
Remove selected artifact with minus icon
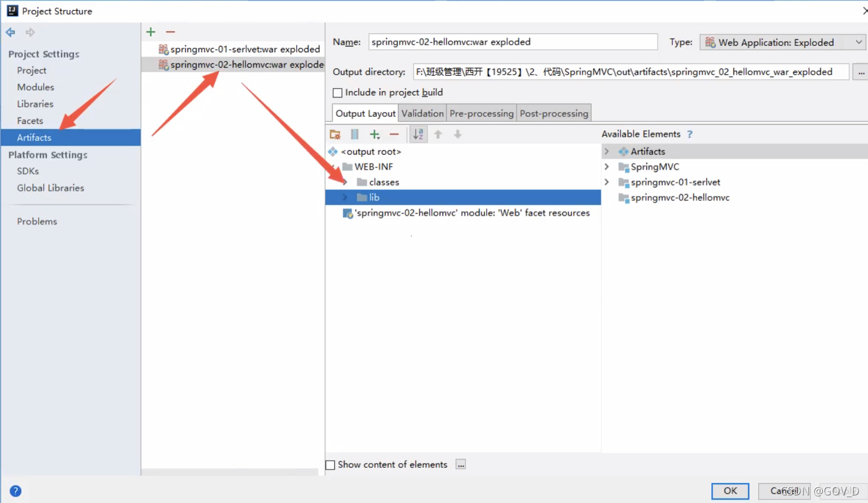tap(170, 32)
